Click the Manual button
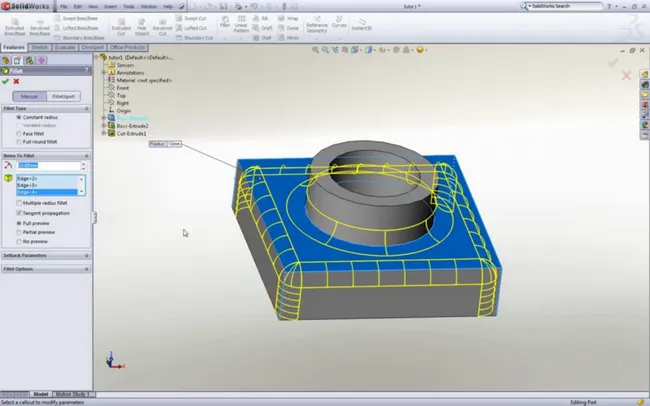 pos(29,96)
